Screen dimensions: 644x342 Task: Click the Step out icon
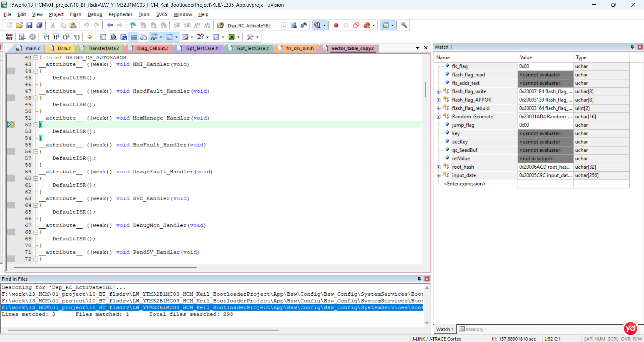(x=66, y=37)
